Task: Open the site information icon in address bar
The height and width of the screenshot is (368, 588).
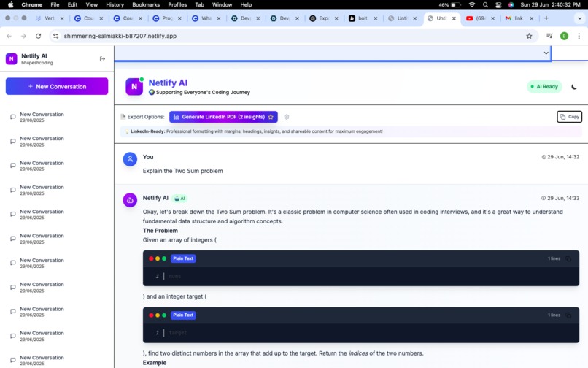Action: pyautogui.click(x=56, y=36)
